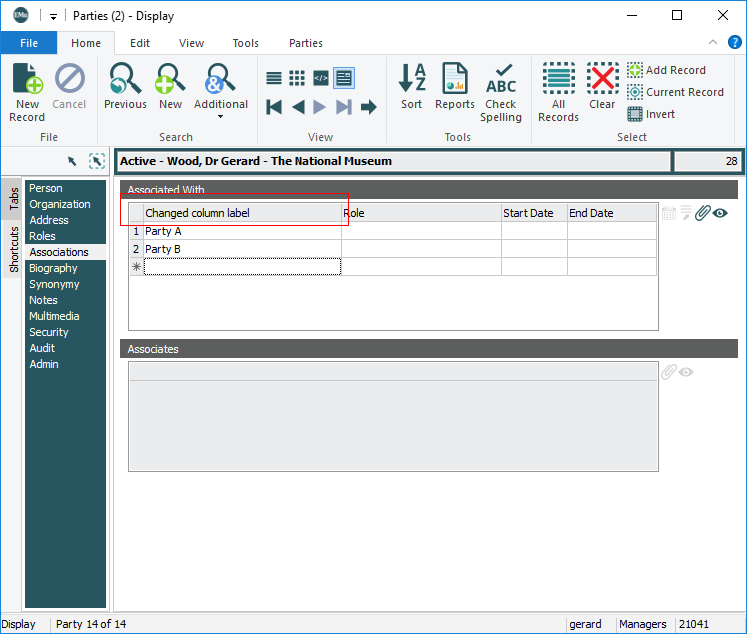Open the quick access toolbar dropdown
The width and height of the screenshot is (747, 634).
pyautogui.click(x=53, y=16)
